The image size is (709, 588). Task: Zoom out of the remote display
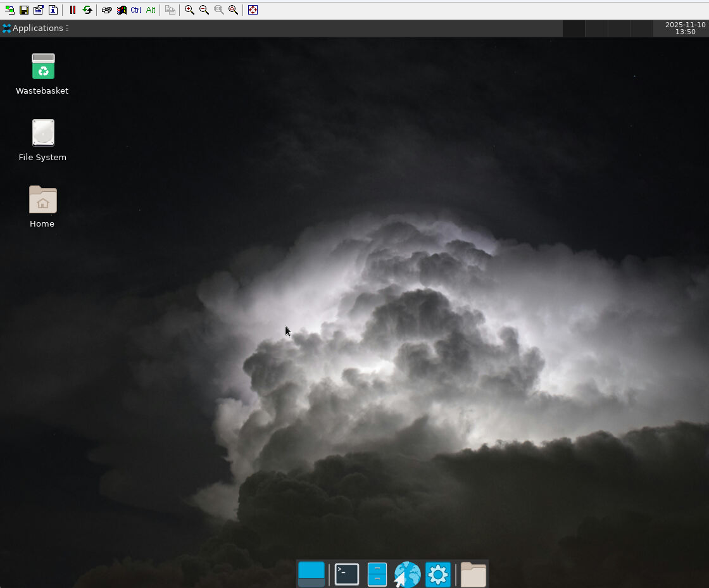pos(203,9)
